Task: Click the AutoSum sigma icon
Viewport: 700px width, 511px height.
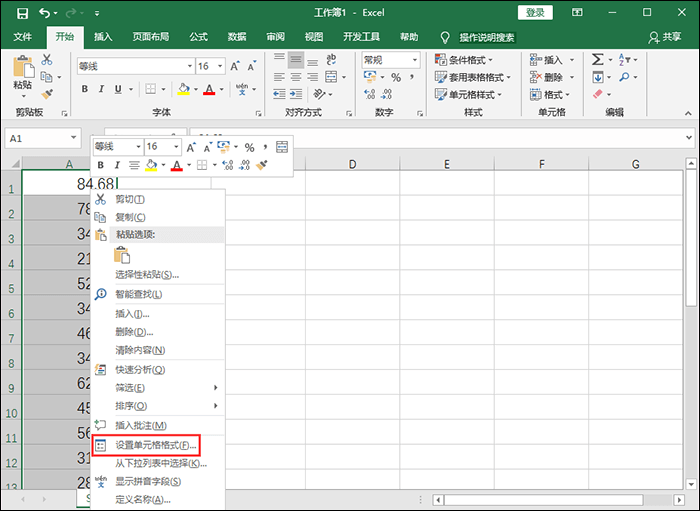Action: click(x=597, y=59)
